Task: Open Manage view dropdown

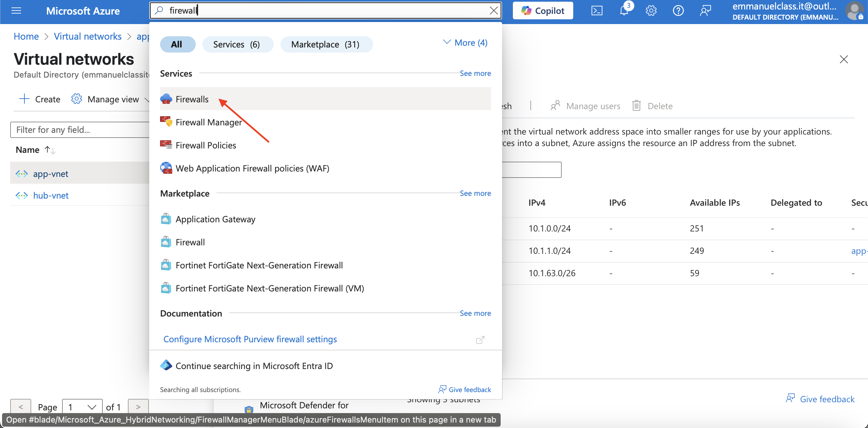Action: pos(110,99)
